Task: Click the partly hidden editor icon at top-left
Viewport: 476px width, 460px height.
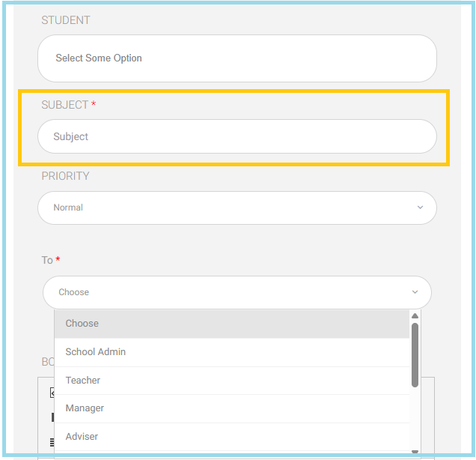Action: click(51, 393)
